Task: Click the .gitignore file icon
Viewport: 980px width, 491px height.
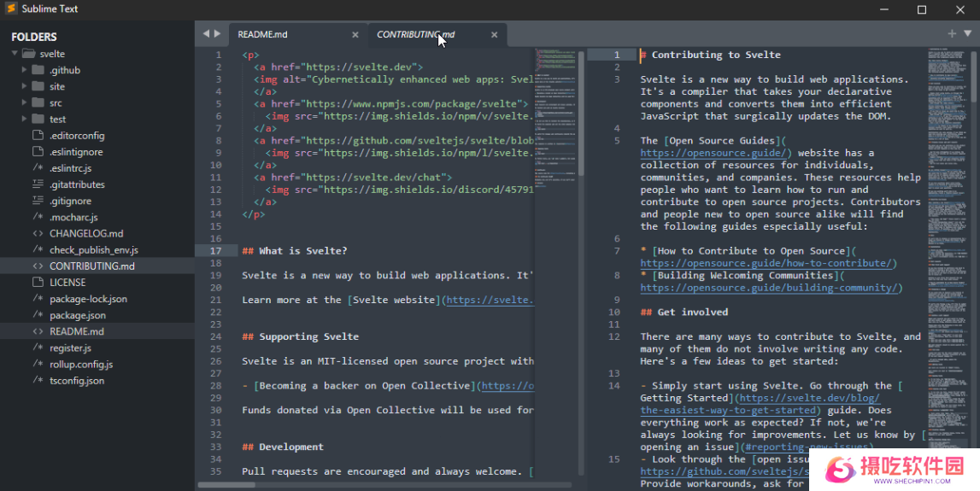Action: coord(38,200)
